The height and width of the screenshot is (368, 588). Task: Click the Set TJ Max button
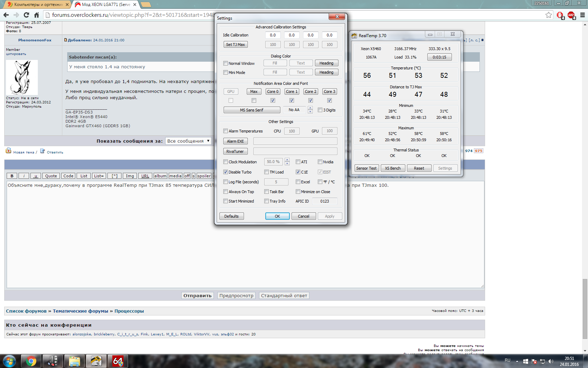coord(236,45)
